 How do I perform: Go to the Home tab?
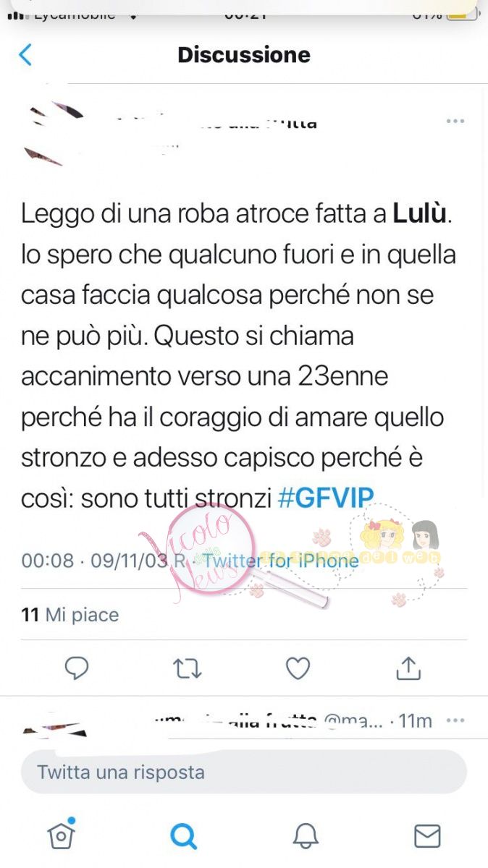[x=62, y=835]
